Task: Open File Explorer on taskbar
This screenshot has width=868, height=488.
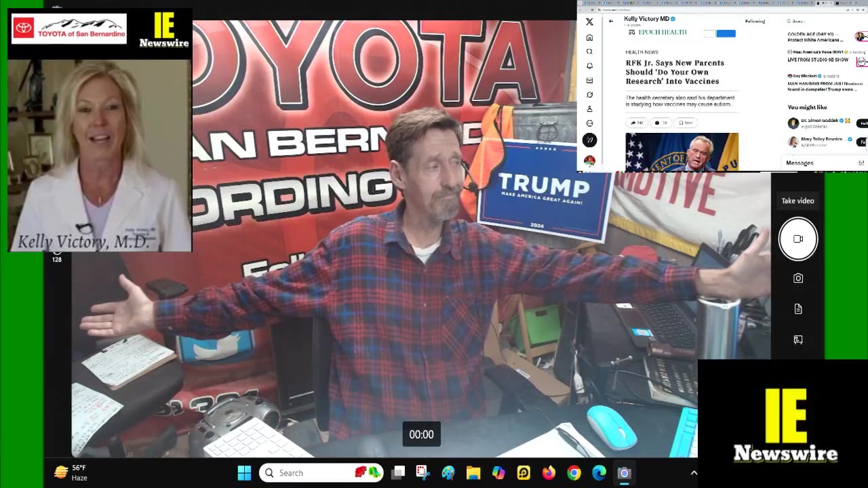Action: pos(473,473)
